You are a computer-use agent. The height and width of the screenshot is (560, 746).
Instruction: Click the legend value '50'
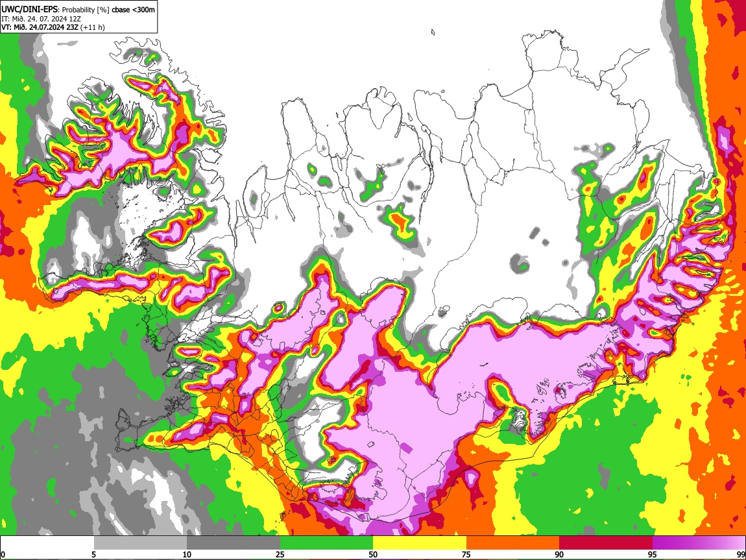(373, 554)
